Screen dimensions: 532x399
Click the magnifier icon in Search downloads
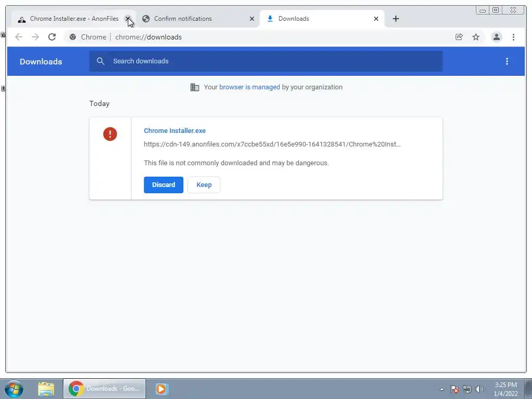100,61
